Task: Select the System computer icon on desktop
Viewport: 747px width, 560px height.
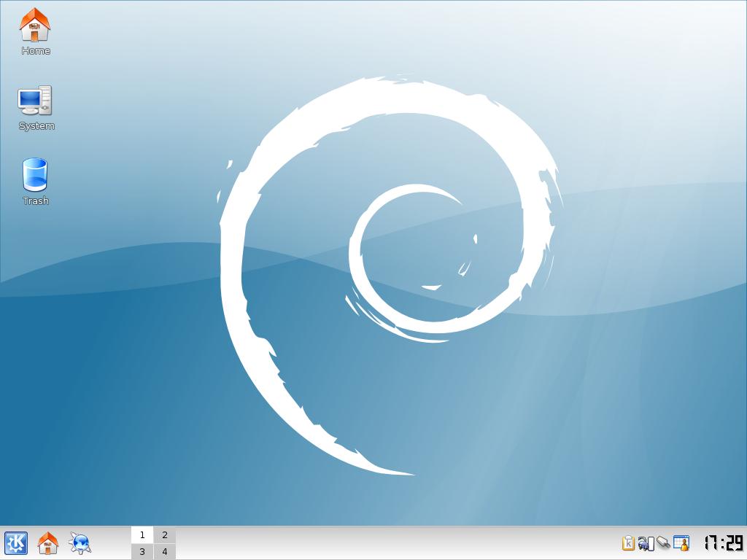Action: coord(35,101)
